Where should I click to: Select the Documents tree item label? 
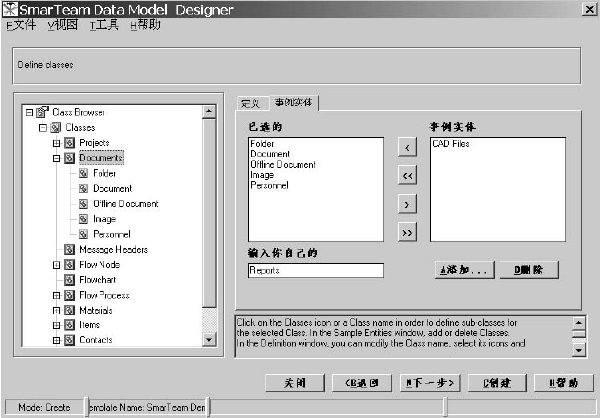pos(101,158)
